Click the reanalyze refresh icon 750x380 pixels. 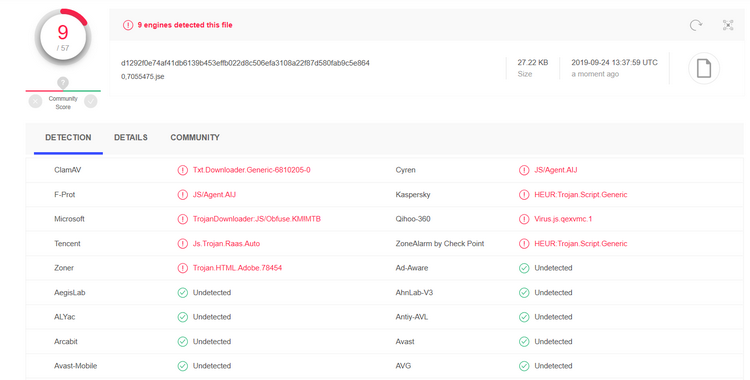pyautogui.click(x=696, y=25)
